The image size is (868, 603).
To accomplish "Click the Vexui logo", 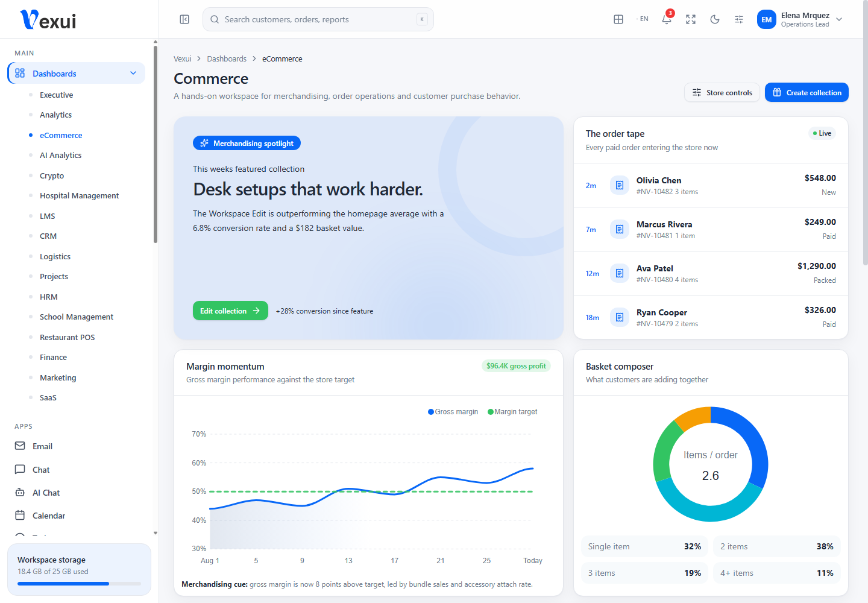I will [x=48, y=19].
